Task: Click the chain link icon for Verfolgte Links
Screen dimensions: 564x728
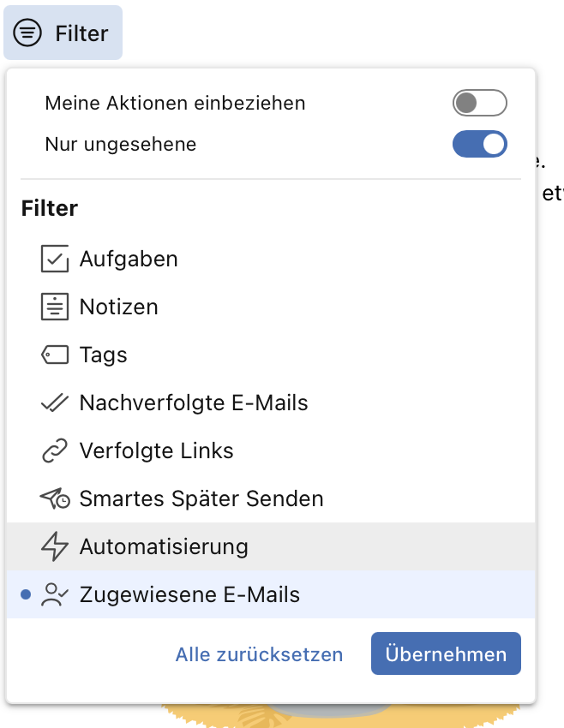Action: (x=55, y=451)
